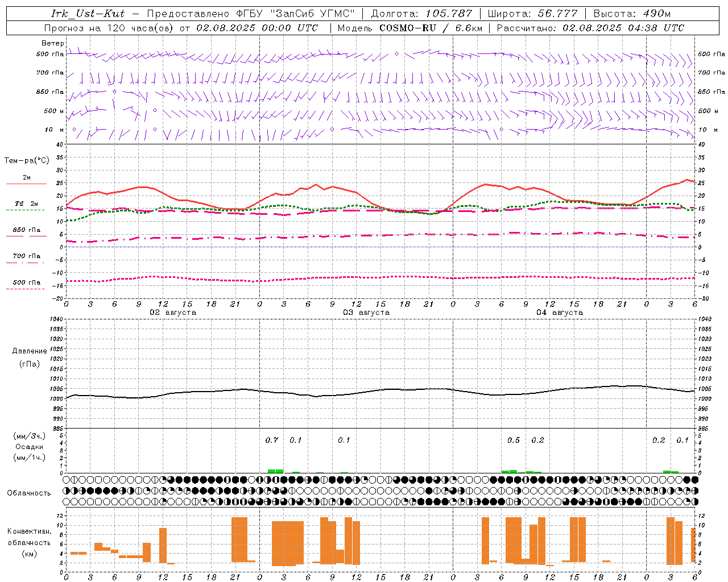The width and height of the screenshot is (728, 582).
Task: Click the right-axis pressure value 985
Action: [x=704, y=429]
